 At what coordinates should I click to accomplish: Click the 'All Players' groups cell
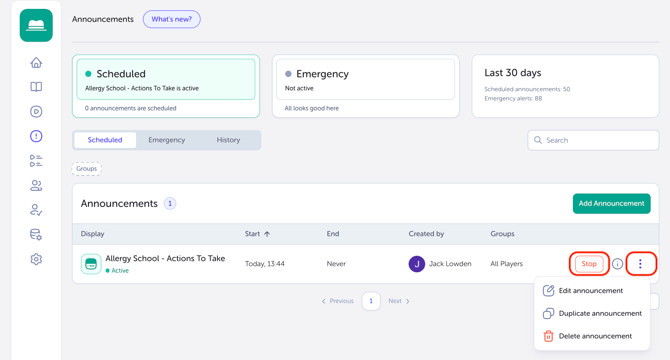click(506, 264)
